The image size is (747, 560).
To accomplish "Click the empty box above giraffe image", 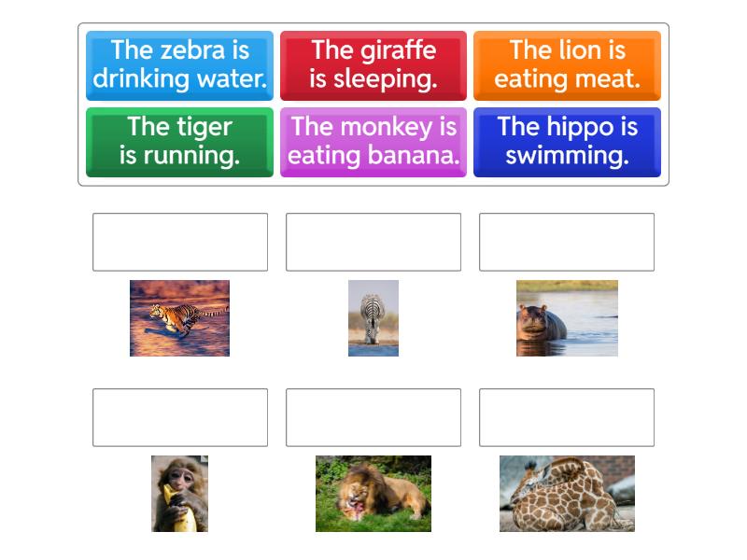I will coord(567,417).
